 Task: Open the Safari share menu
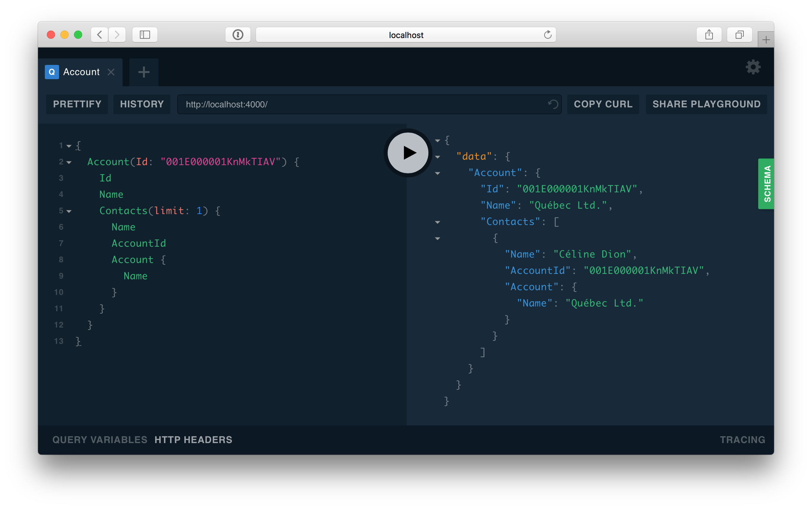709,35
